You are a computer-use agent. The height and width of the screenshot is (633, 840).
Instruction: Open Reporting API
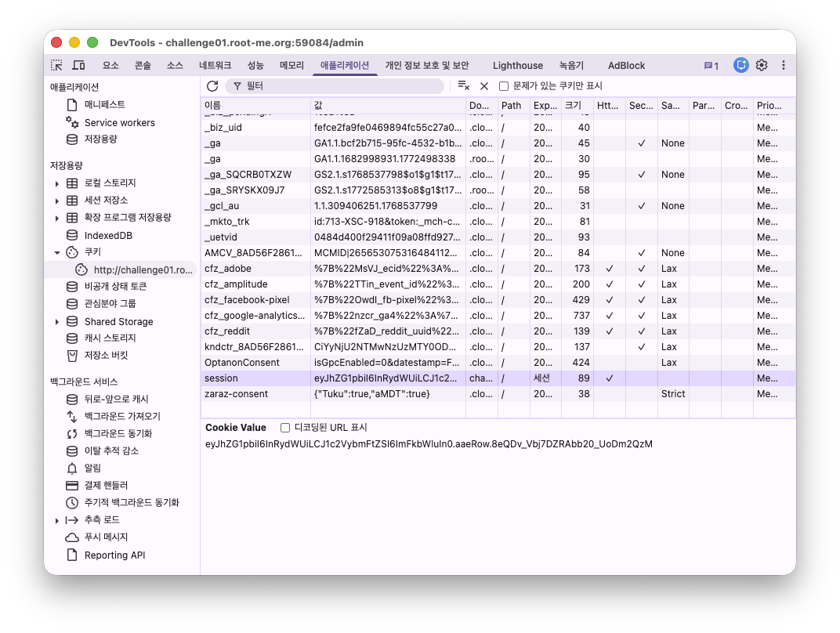point(114,555)
